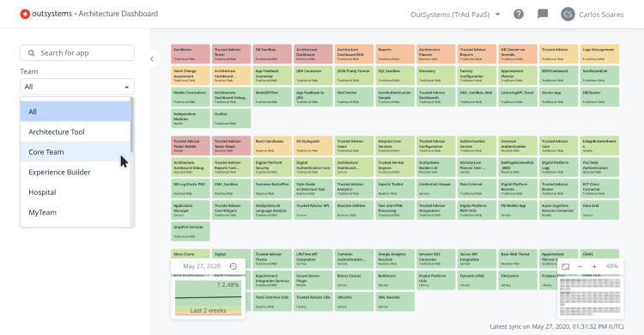The image size is (644, 335).
Task: Select the Trusted Advisor Tester Mobile tile
Action: (x=191, y=146)
